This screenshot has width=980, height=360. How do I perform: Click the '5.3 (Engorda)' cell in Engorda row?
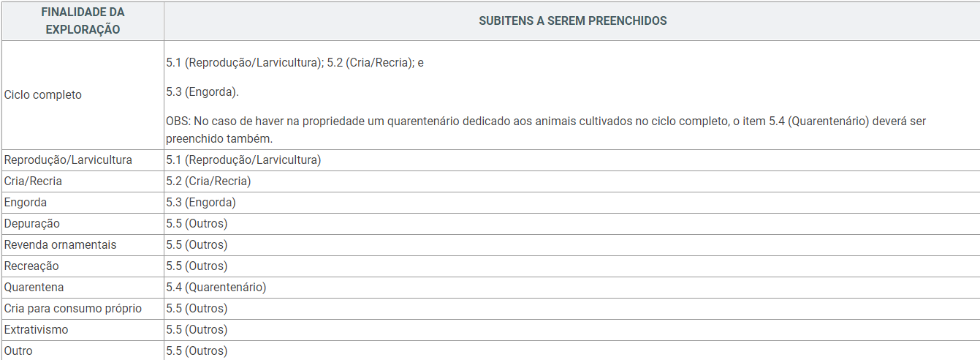click(201, 202)
